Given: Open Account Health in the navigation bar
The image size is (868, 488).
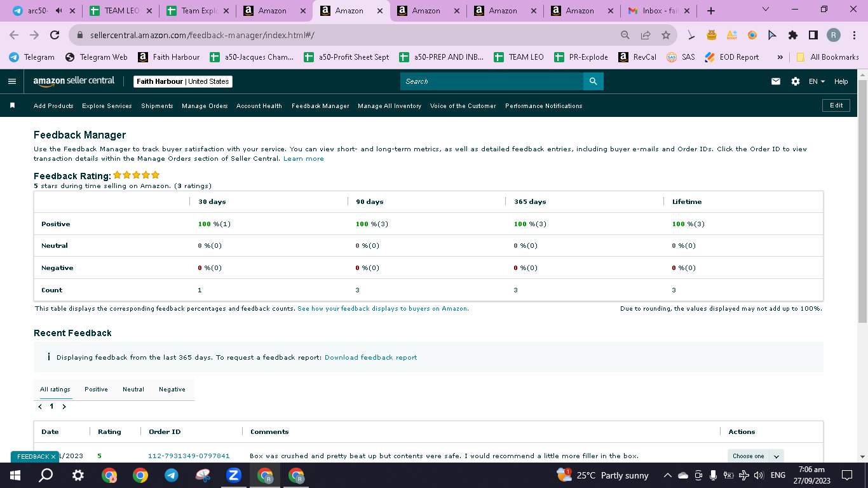Looking at the screenshot, I should pos(259,106).
